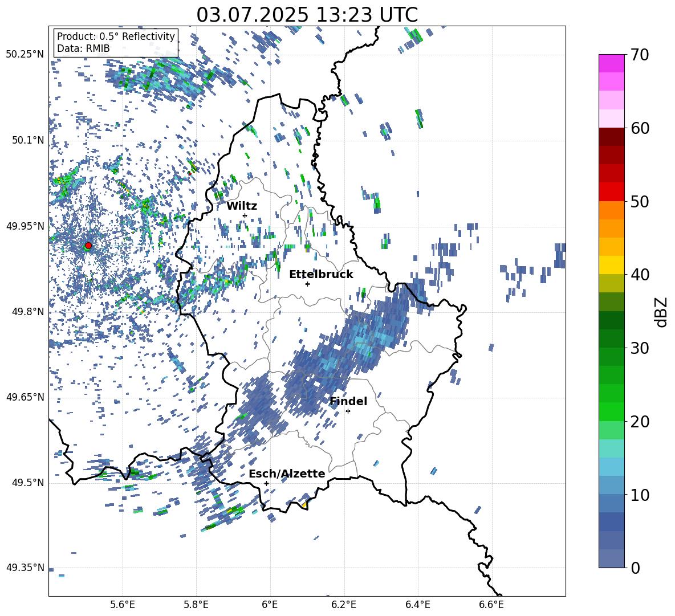Click the 49.5°N latitude label
675x616 pixels.
(29, 483)
